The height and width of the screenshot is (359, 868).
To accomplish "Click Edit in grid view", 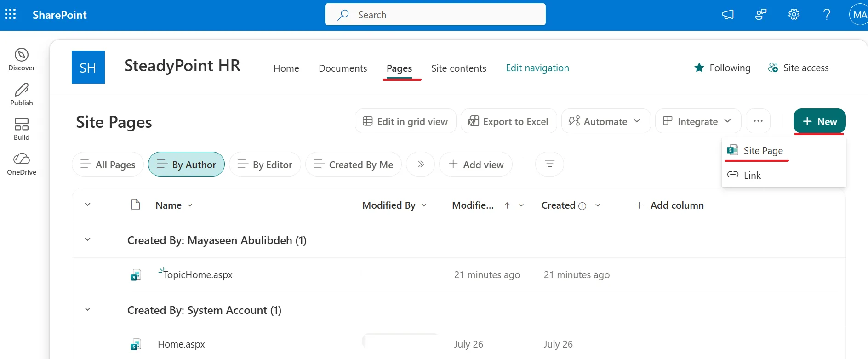I will tap(405, 121).
